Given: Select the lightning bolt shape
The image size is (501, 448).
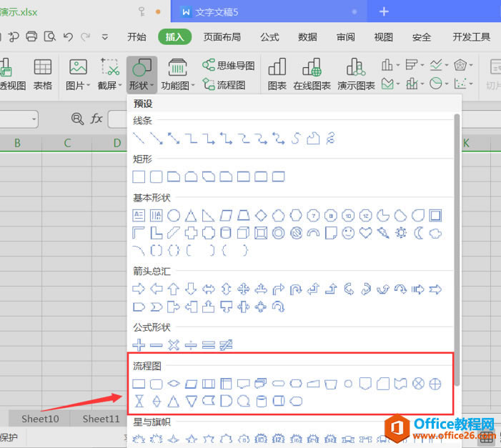Looking at the screenshot, I should pyautogui.click(x=383, y=233).
